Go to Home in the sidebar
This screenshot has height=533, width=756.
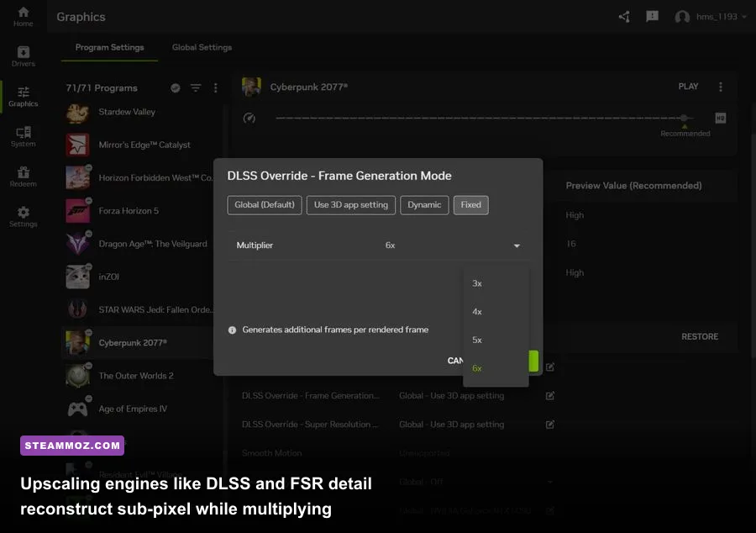coord(24,17)
